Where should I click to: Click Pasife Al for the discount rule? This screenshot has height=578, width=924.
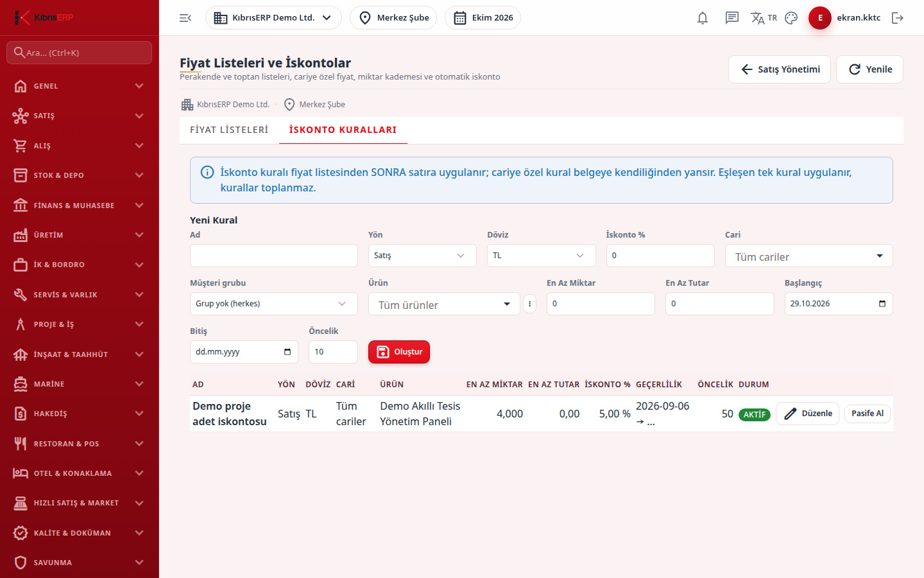click(x=868, y=414)
